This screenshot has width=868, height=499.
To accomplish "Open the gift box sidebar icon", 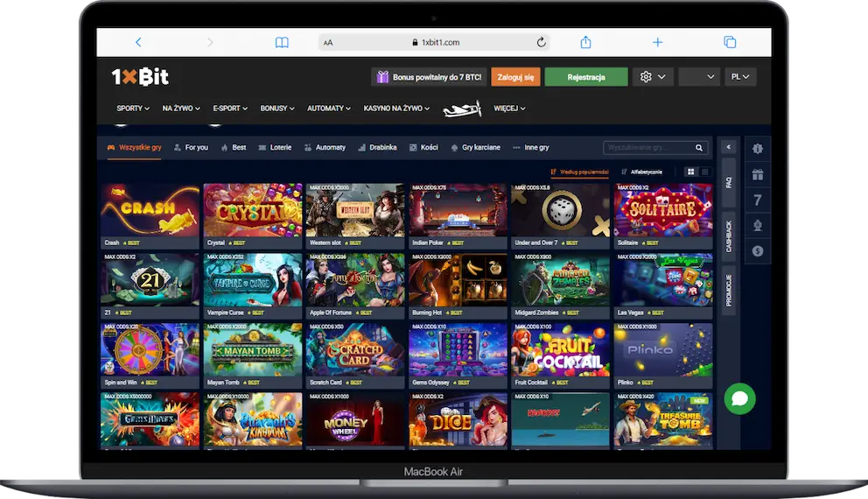I will point(757,174).
